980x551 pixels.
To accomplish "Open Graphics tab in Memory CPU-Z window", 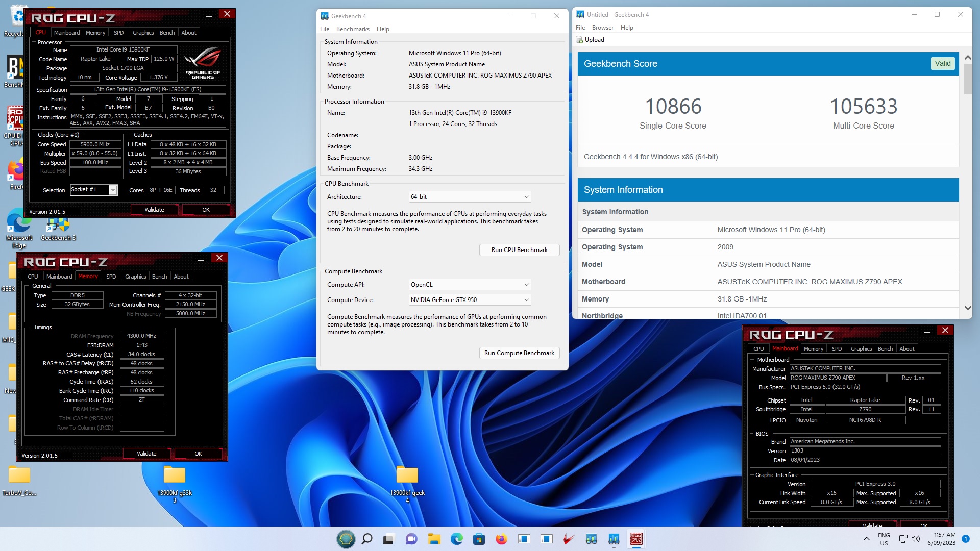I will (135, 277).
